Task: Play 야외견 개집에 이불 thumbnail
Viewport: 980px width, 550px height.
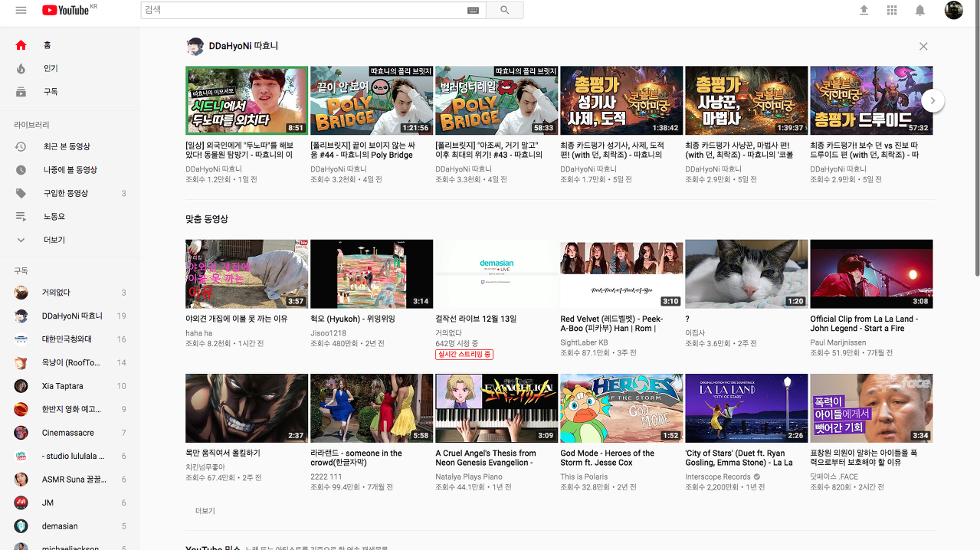Action: (247, 273)
